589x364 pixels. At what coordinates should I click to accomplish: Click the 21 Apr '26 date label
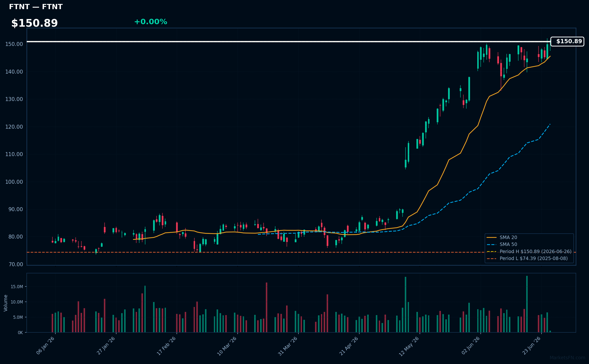[349, 346]
